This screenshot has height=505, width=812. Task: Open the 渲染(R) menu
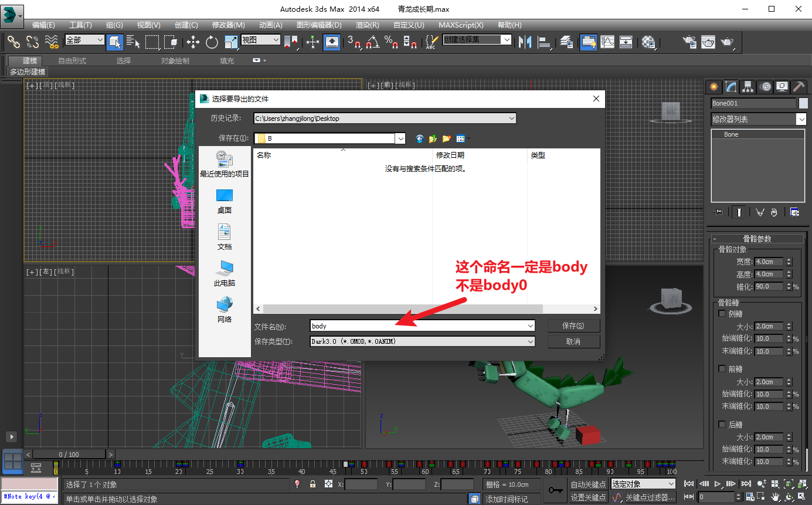point(368,25)
